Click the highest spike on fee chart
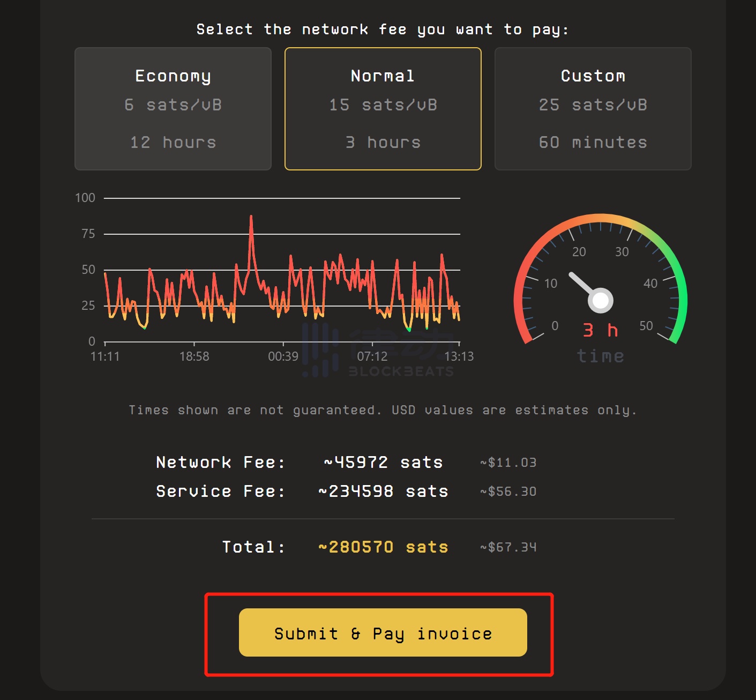 (x=251, y=217)
